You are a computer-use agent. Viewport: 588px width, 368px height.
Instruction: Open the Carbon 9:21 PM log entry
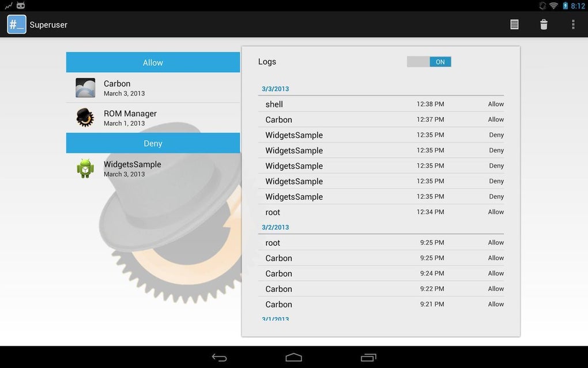pos(381,304)
